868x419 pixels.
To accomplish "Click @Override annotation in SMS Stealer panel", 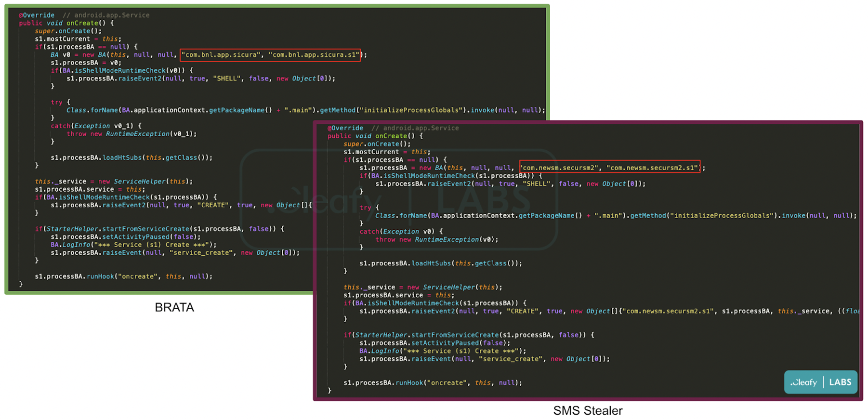I will tap(345, 128).
